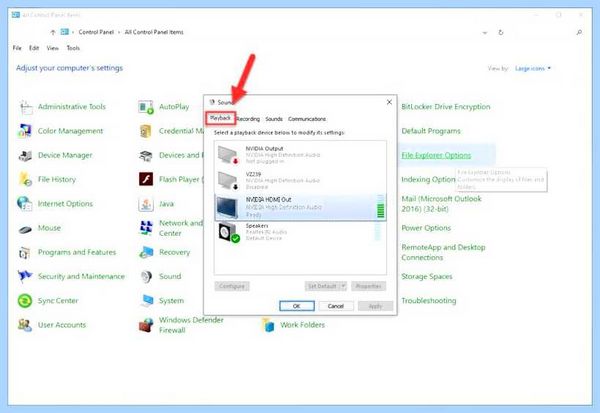Viewport: 600px width, 413px height.
Task: Open the Edit menu
Action: (x=34, y=48)
